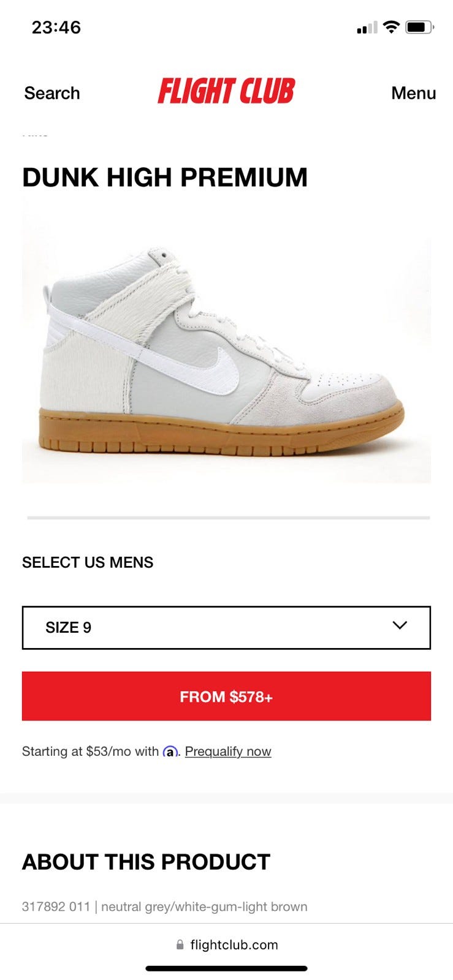453x980 pixels.
Task: Tap the flightclub.com address bar
Action: pos(227,944)
